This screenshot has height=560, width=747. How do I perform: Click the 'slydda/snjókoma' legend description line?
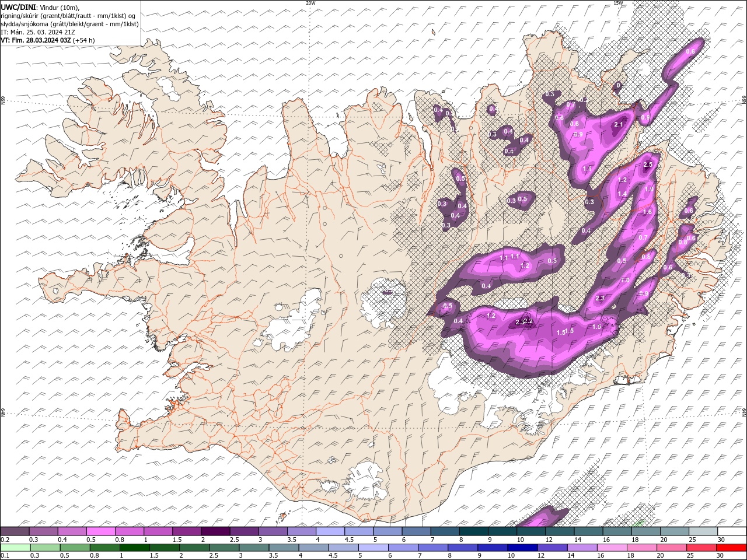tap(69, 24)
